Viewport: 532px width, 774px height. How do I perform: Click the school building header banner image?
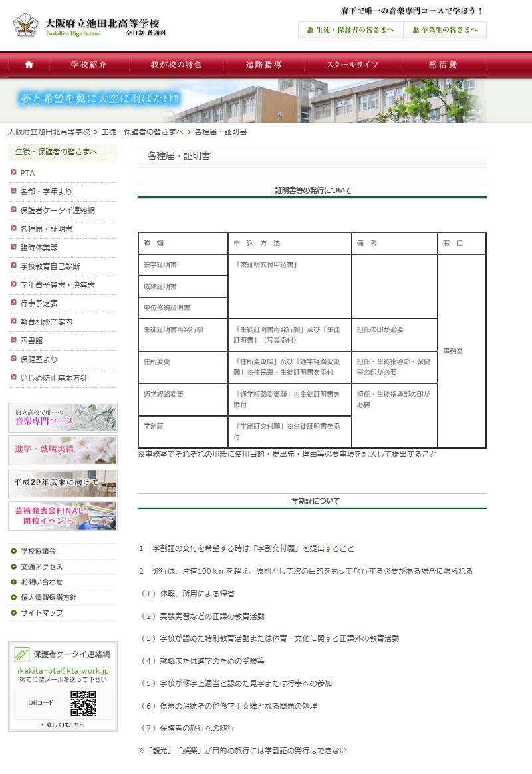point(266,100)
